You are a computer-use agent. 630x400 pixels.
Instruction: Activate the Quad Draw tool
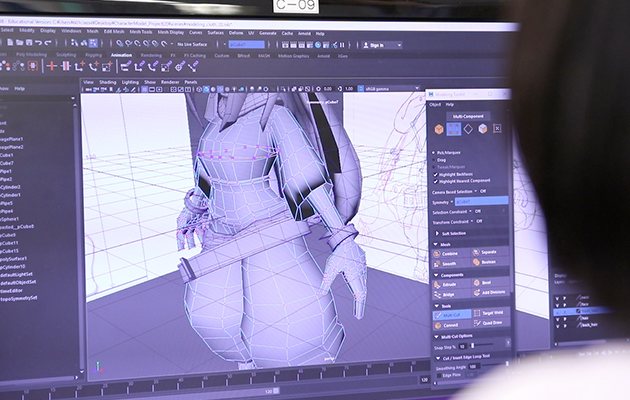[489, 322]
